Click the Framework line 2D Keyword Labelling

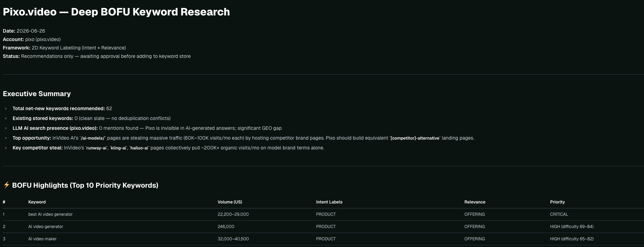point(64,48)
